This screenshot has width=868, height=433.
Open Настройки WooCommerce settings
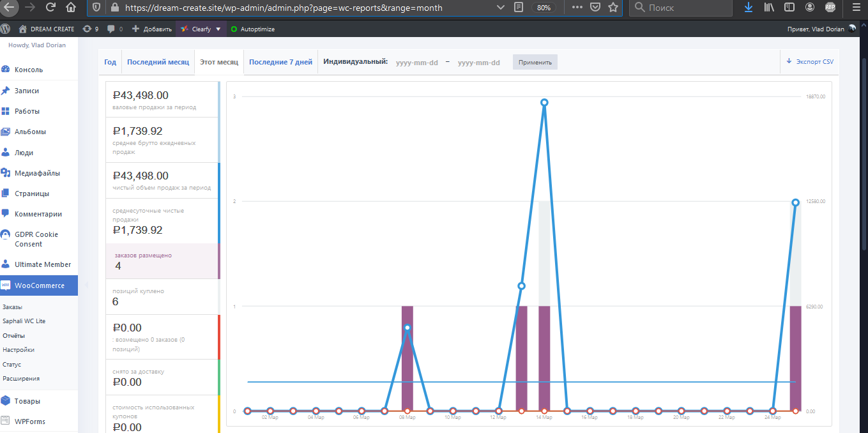pos(19,350)
